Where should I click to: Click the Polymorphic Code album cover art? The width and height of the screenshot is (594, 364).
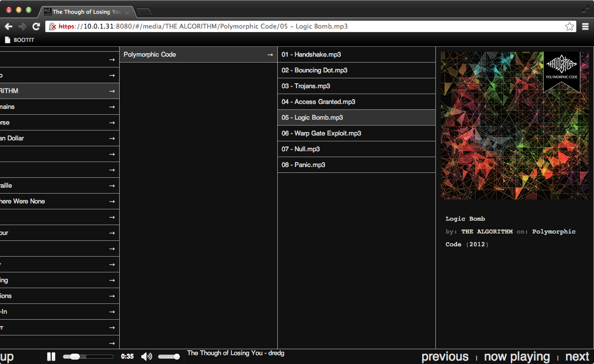[x=515, y=126]
